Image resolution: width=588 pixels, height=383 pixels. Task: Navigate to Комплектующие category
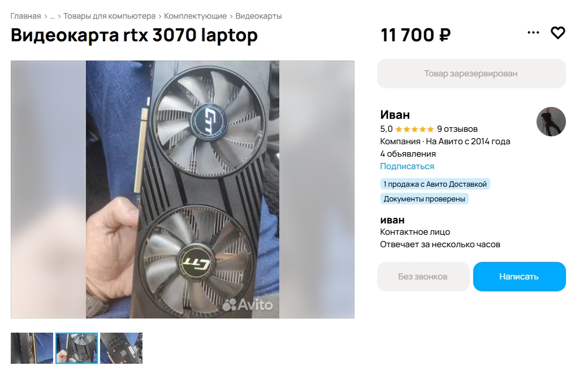coord(196,16)
